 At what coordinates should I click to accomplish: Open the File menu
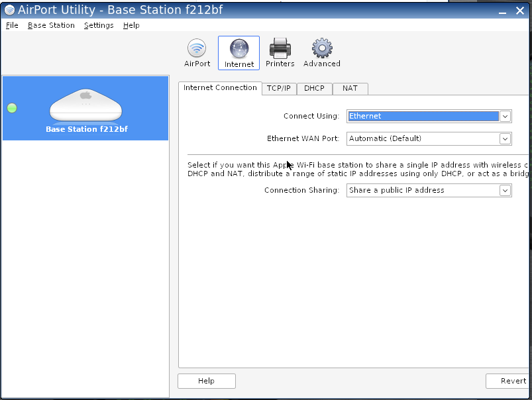tap(12, 25)
